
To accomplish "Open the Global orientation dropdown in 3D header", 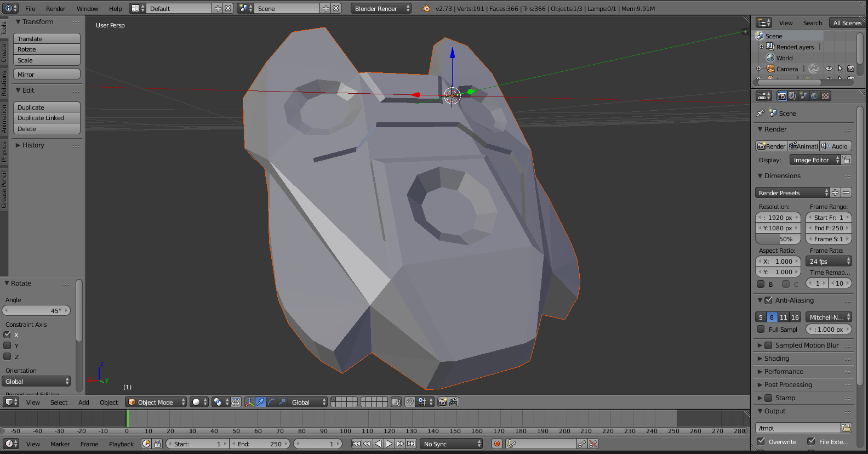I will coord(308,402).
